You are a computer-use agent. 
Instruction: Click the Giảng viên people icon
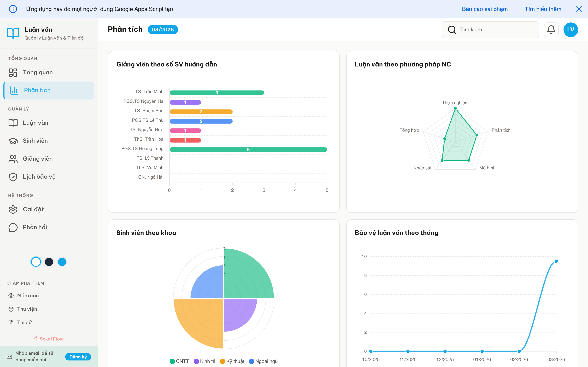[13, 159]
